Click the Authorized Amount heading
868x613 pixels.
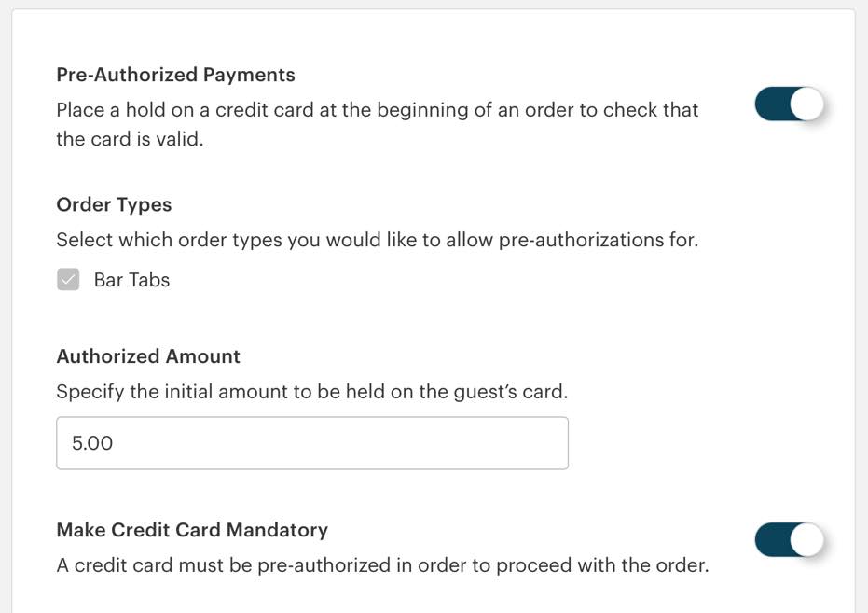coord(148,355)
